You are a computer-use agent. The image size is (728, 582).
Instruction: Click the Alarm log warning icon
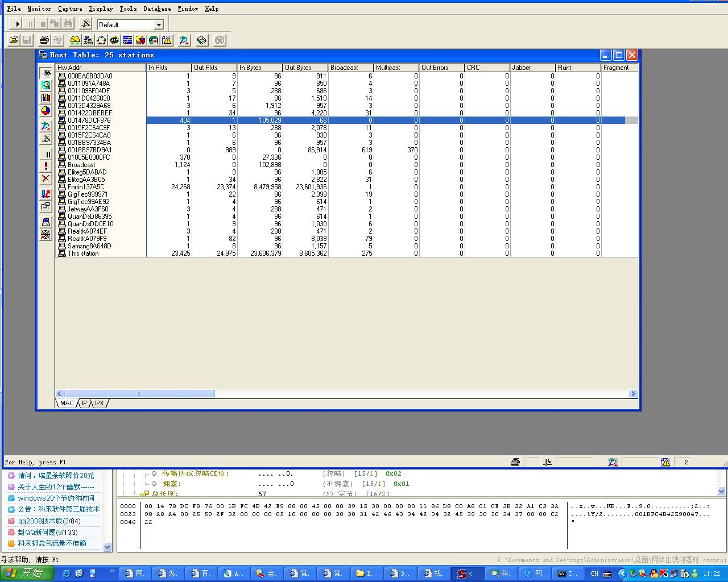tap(167, 40)
